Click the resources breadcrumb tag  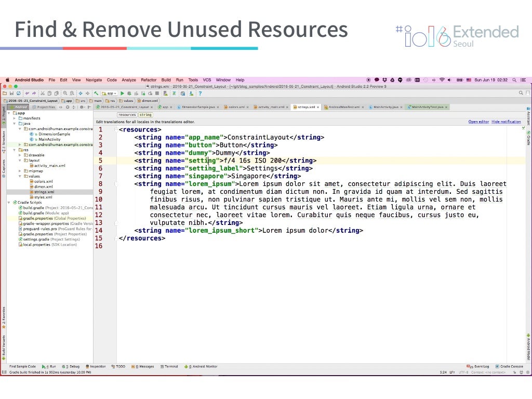(127, 115)
